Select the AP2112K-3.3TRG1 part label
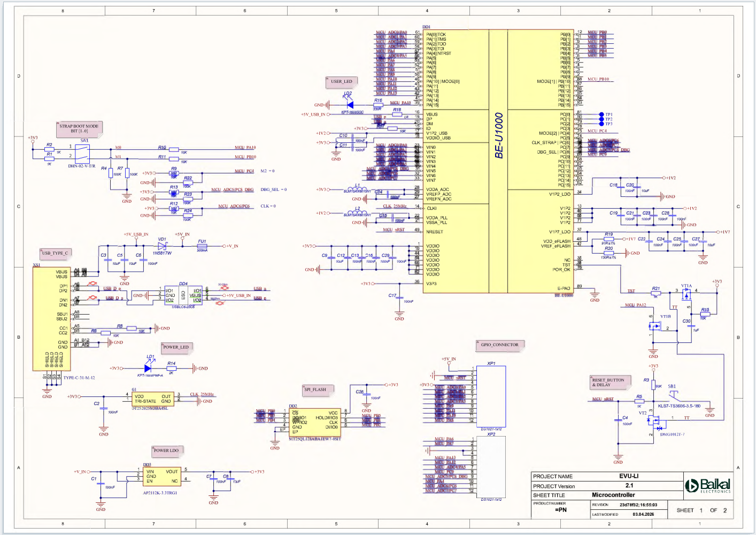Screen dimensions: 756x535 [160, 493]
